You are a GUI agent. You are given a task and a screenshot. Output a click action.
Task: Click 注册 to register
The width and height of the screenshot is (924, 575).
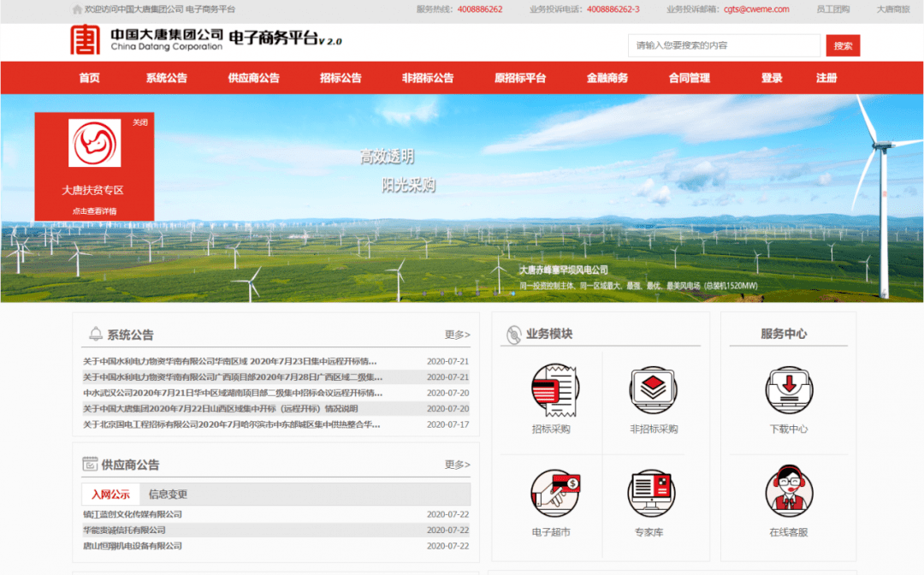[826, 78]
